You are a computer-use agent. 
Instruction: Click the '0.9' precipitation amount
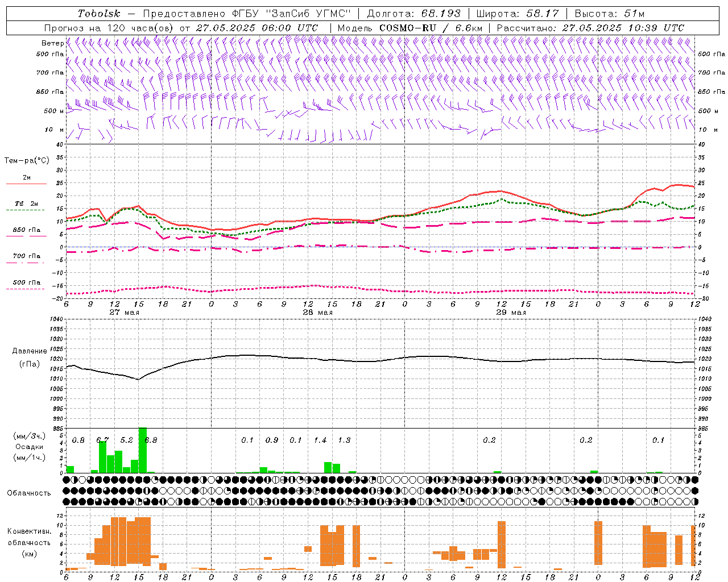pyautogui.click(x=272, y=440)
